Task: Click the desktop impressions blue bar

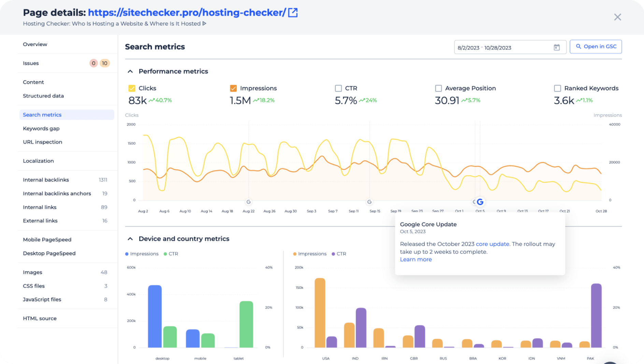Action: 155,317
